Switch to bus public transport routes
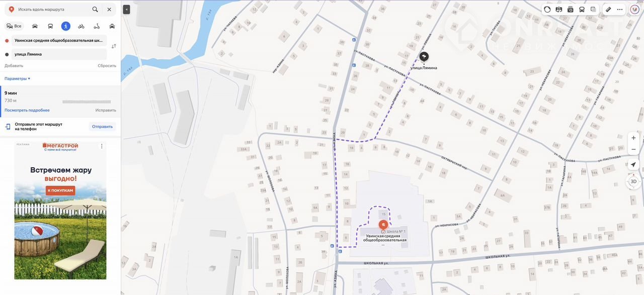The height and width of the screenshot is (295, 644). (50, 26)
